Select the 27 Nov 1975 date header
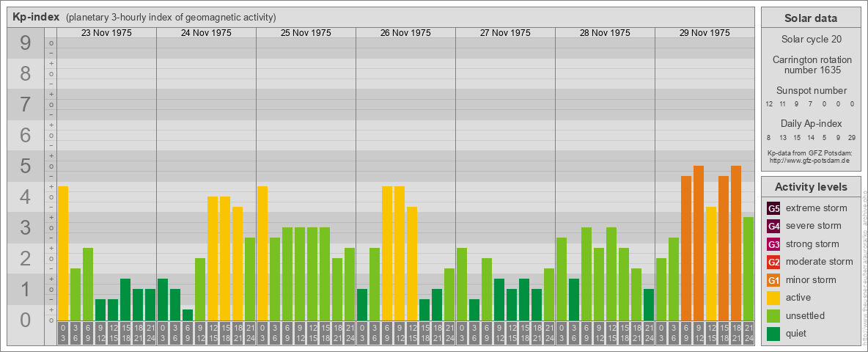The height and width of the screenshot is (352, 868). 505,33
